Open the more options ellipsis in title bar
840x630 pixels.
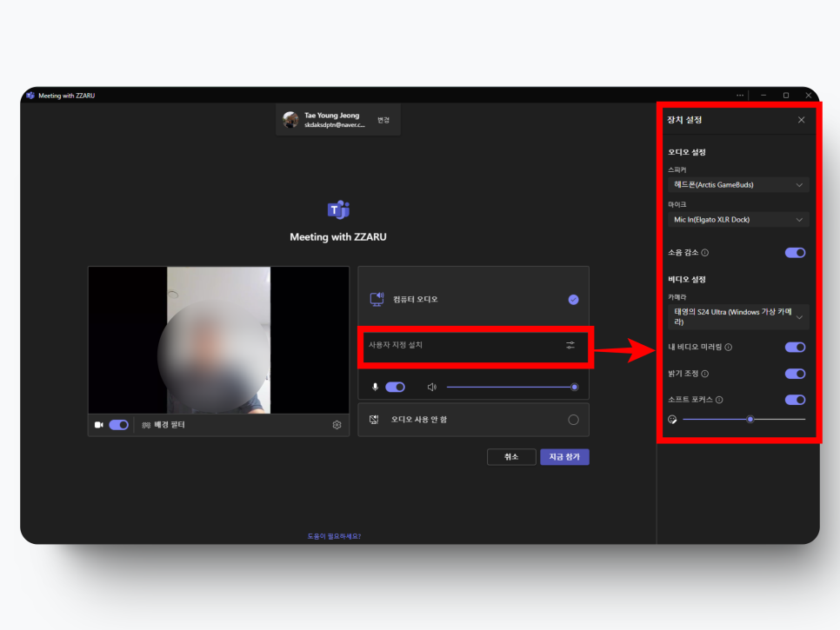[x=740, y=96]
